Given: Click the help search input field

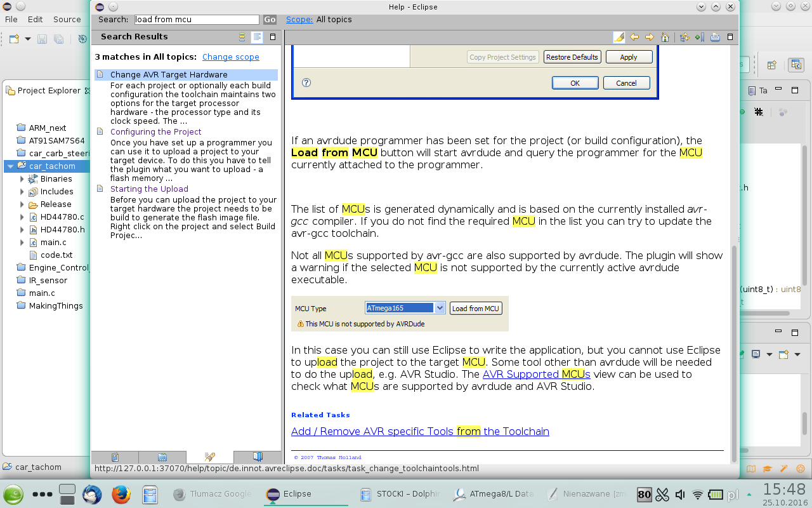Looking at the screenshot, I should [197, 20].
